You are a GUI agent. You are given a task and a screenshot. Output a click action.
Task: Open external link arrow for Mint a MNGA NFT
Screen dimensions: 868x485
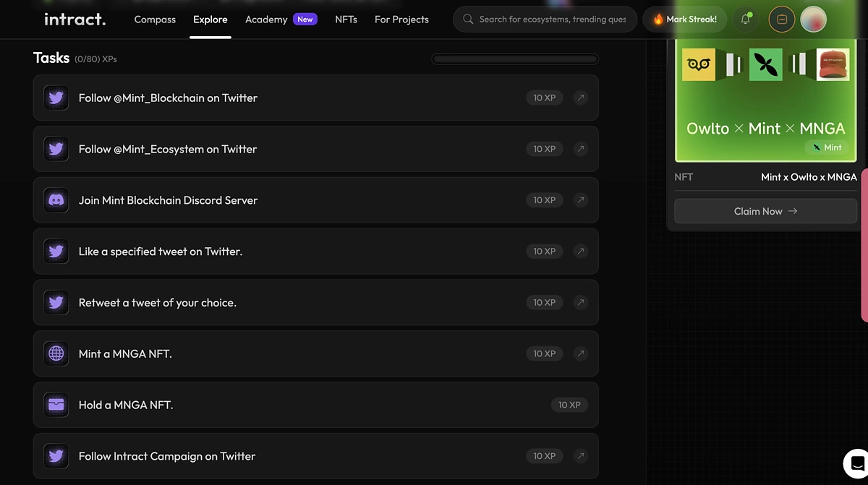[580, 353]
